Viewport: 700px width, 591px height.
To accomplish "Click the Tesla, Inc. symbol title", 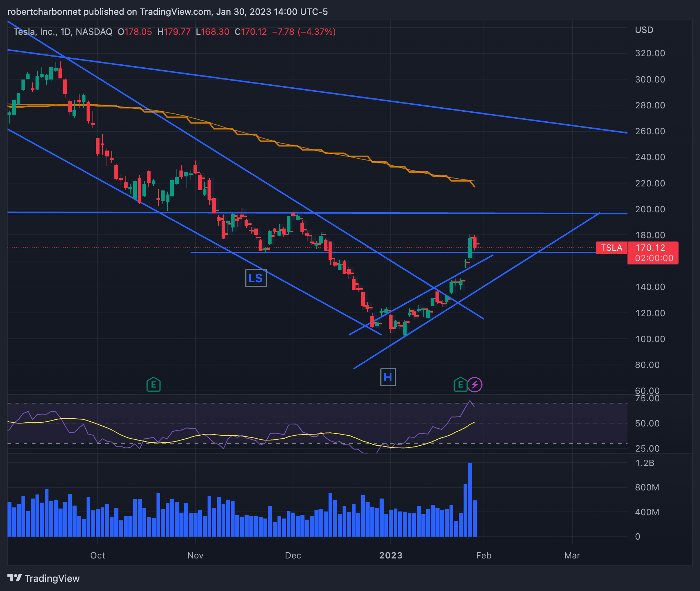I will (x=35, y=32).
